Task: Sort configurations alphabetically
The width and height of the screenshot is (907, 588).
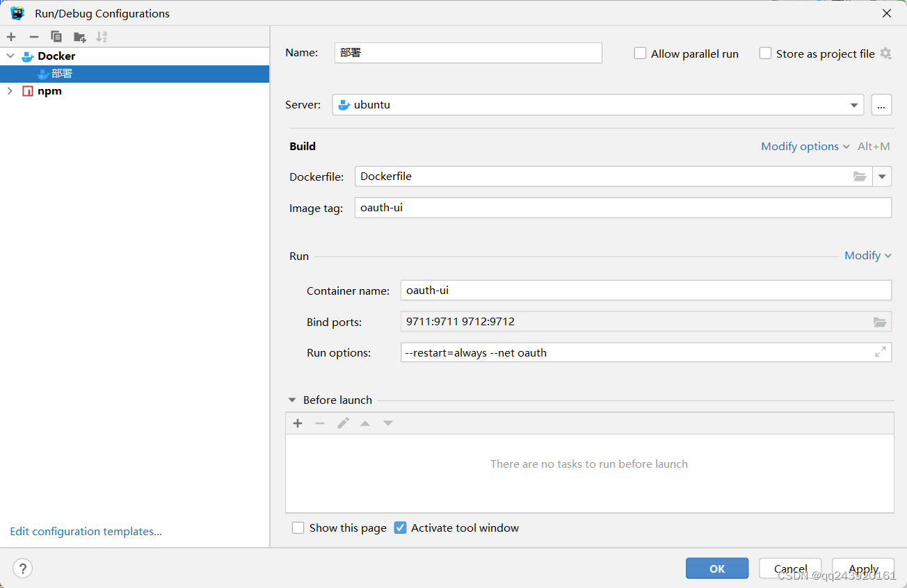Action: [x=101, y=36]
